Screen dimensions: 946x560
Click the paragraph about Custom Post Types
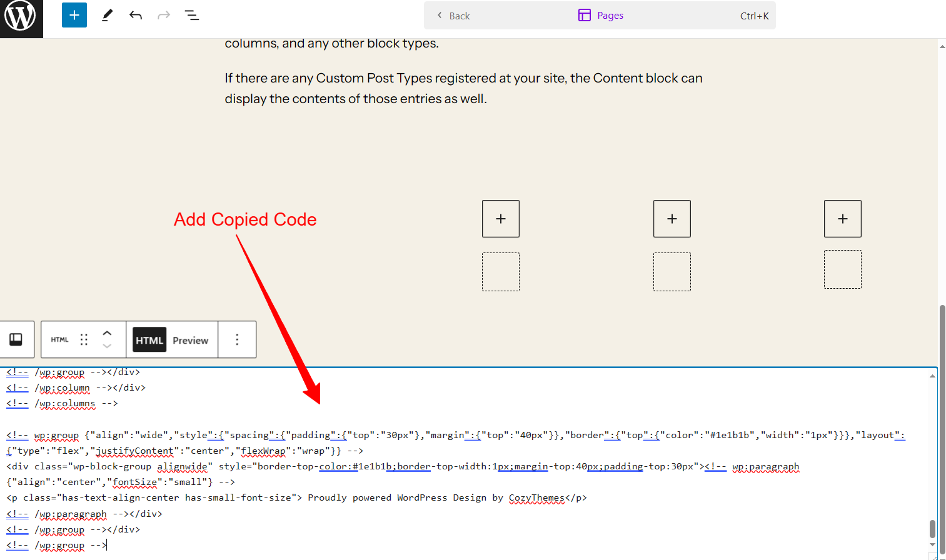464,88
